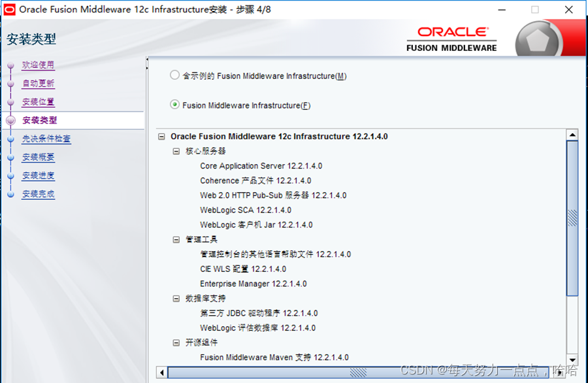Screen dimensions: 588x383
Task: Select 含示例的 Fusion Middleware Infrastructure radio button
Action: tap(174, 75)
